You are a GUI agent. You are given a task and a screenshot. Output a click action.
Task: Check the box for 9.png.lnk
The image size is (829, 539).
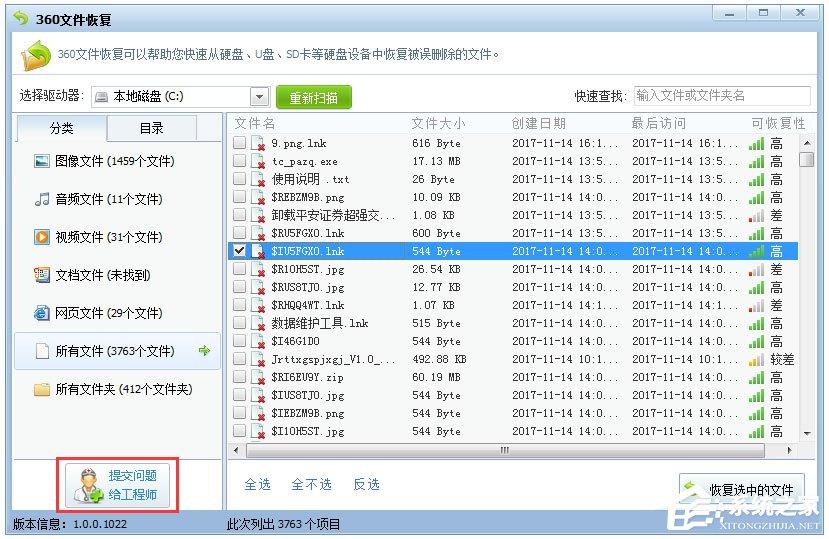[x=240, y=142]
